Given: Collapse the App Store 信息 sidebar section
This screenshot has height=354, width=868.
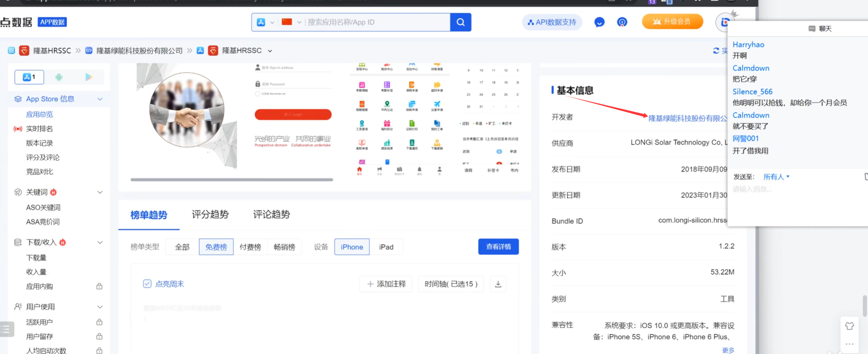Looking at the screenshot, I should (x=100, y=99).
